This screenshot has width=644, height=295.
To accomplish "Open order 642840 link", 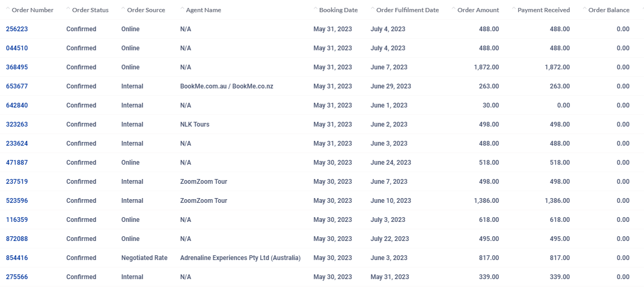I will (17, 105).
